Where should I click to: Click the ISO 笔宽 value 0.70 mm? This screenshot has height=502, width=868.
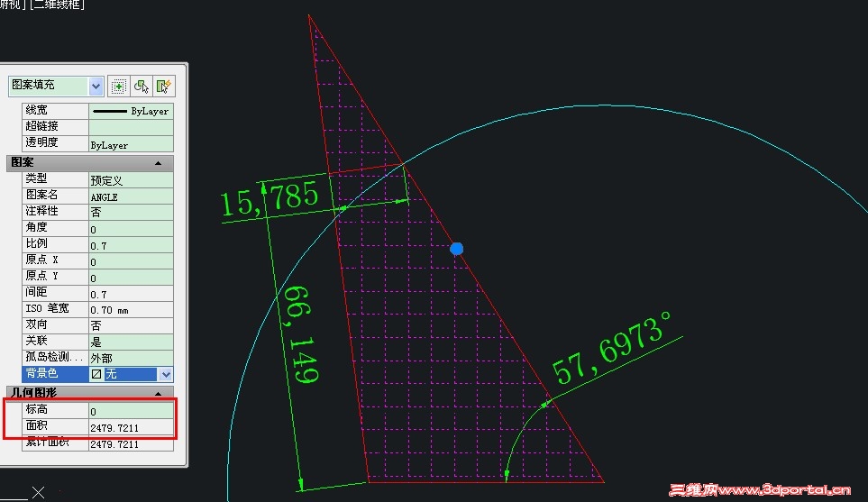pyautogui.click(x=132, y=309)
